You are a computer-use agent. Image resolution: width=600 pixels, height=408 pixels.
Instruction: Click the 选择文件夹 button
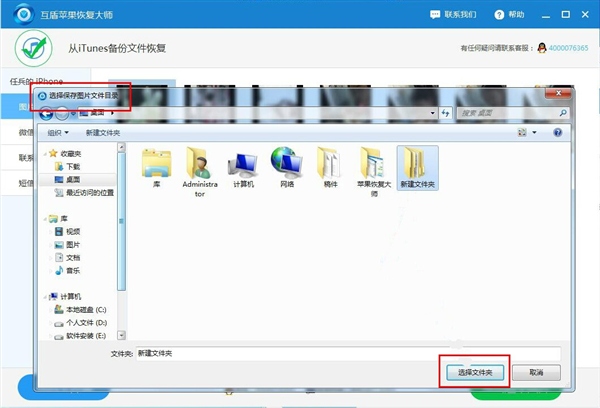475,372
